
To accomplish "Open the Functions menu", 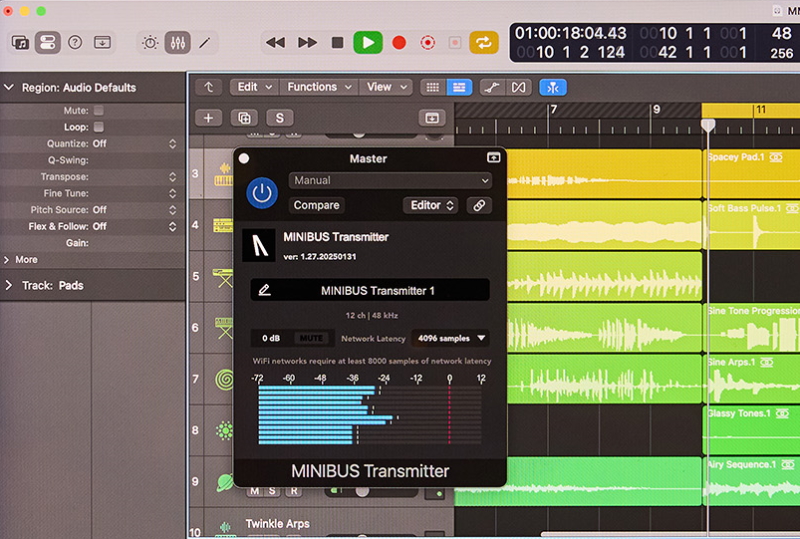I will (x=319, y=87).
